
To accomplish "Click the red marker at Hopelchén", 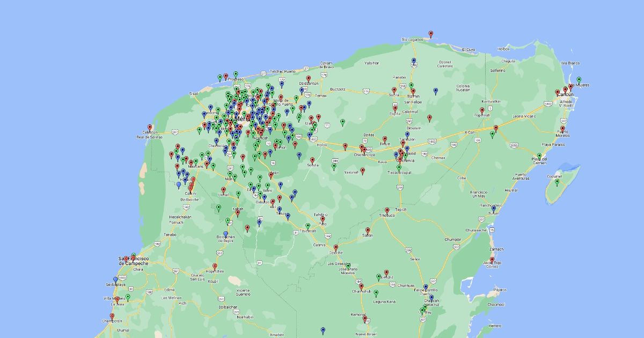I will [x=215, y=267].
